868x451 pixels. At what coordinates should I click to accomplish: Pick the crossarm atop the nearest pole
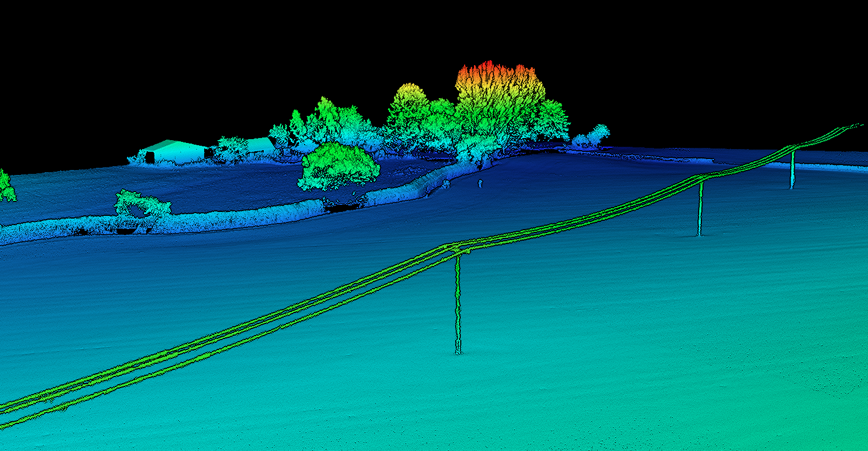click(x=457, y=250)
